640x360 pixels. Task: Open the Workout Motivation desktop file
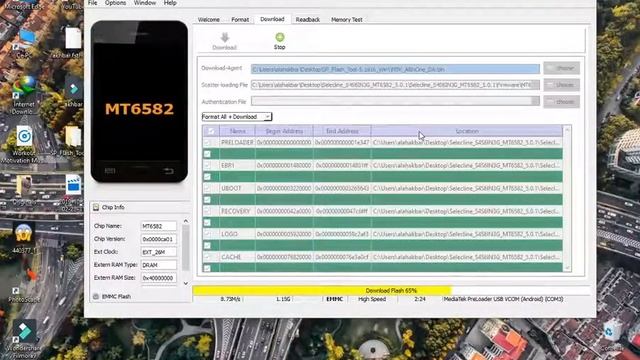(24, 136)
